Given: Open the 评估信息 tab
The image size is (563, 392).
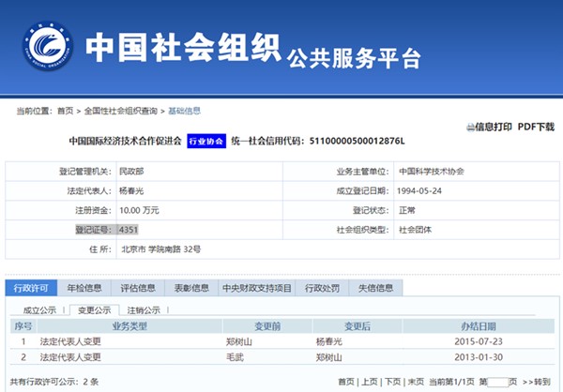Looking at the screenshot, I should point(138,288).
